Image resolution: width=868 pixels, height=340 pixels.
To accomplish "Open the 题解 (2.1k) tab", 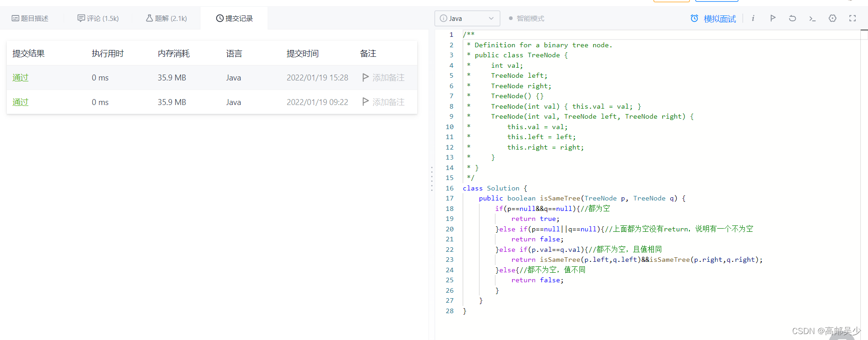I will [x=166, y=18].
